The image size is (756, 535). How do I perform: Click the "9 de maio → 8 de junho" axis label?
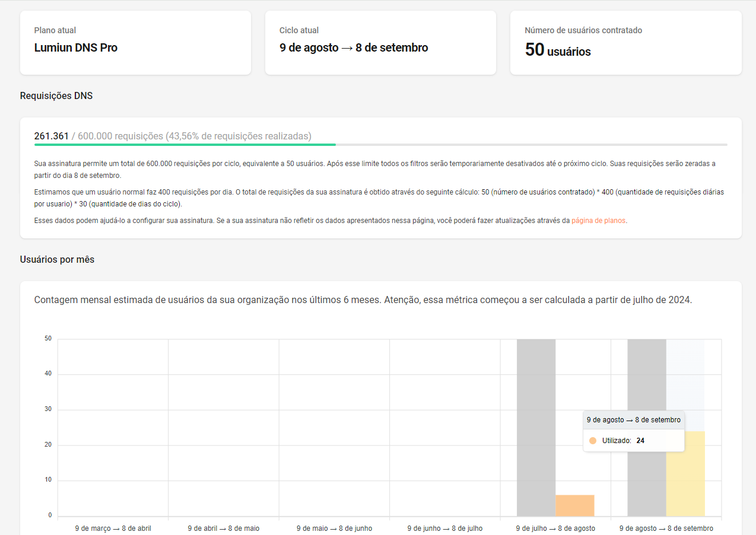coord(334,528)
